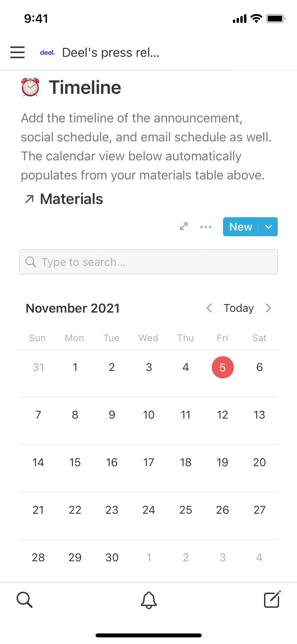
Task: Select the highlighted day 5
Action: (x=223, y=367)
